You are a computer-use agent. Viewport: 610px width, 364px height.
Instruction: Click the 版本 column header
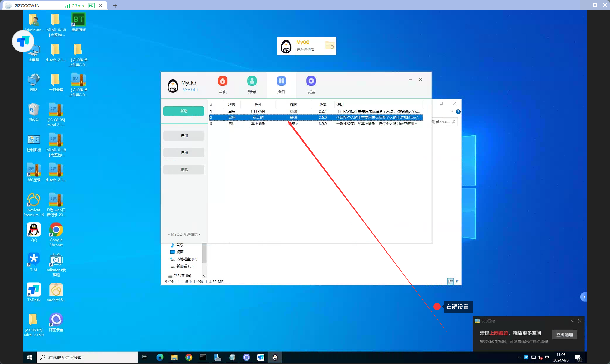323,105
